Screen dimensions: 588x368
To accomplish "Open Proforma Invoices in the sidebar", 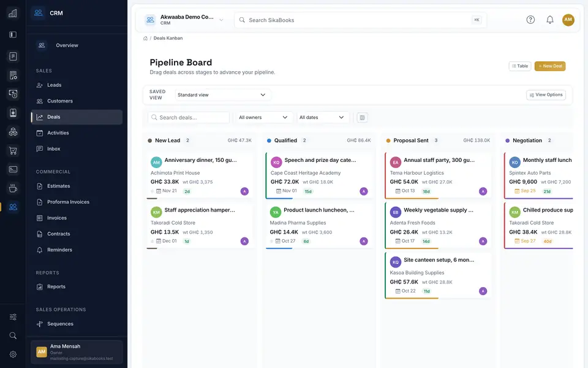I will click(77, 202).
